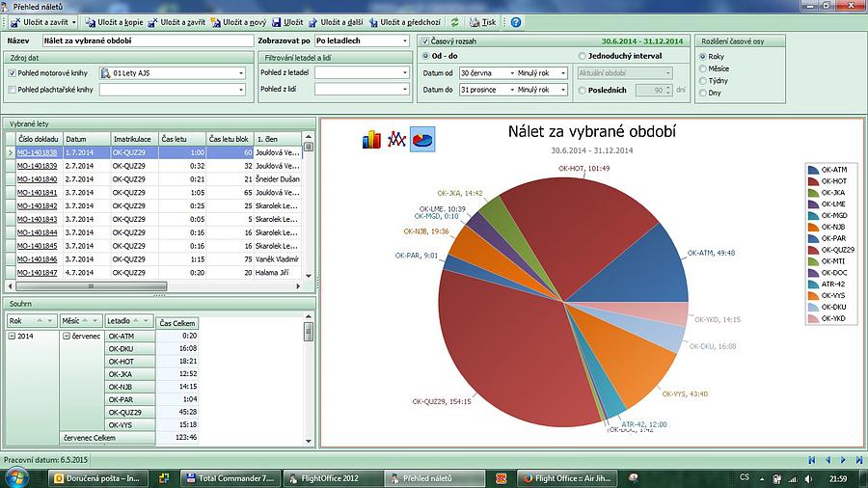Click Uložit a kopie in toolbar
Image resolution: width=868 pixels, height=488 pixels.
click(x=111, y=22)
